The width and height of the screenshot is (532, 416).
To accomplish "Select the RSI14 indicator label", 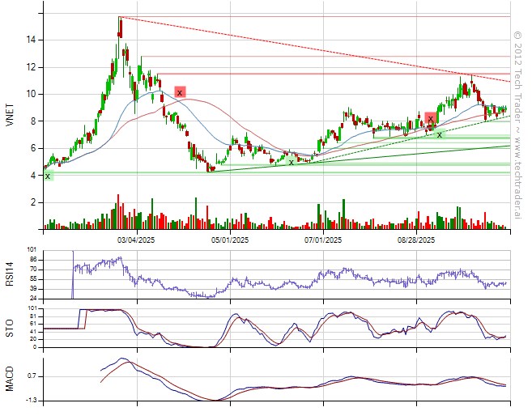I will click(x=11, y=273).
